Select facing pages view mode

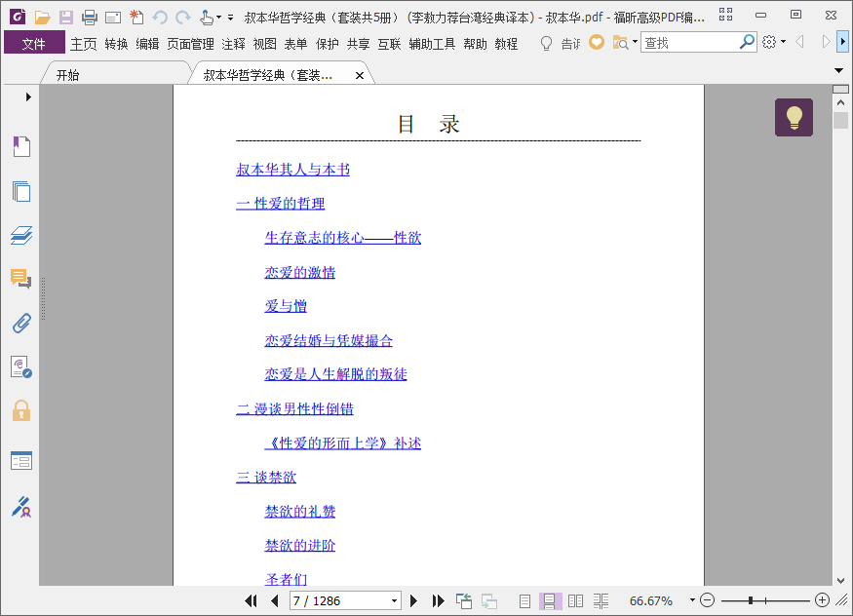[x=575, y=600]
